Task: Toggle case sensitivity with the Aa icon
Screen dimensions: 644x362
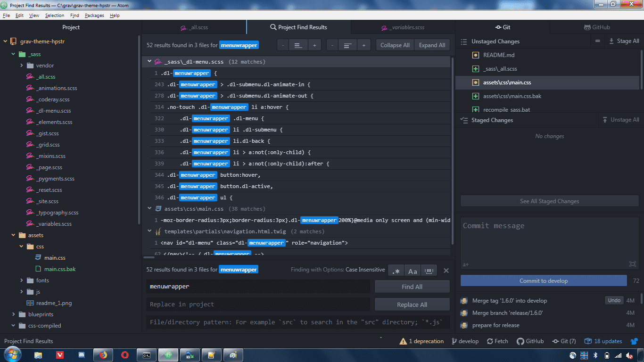Action: click(412, 270)
